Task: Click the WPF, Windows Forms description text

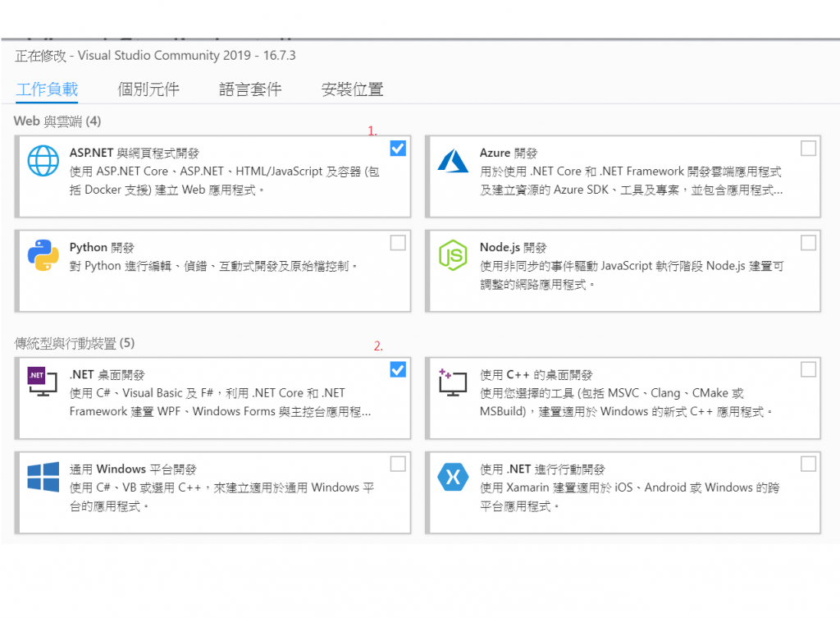Action: pos(220,402)
